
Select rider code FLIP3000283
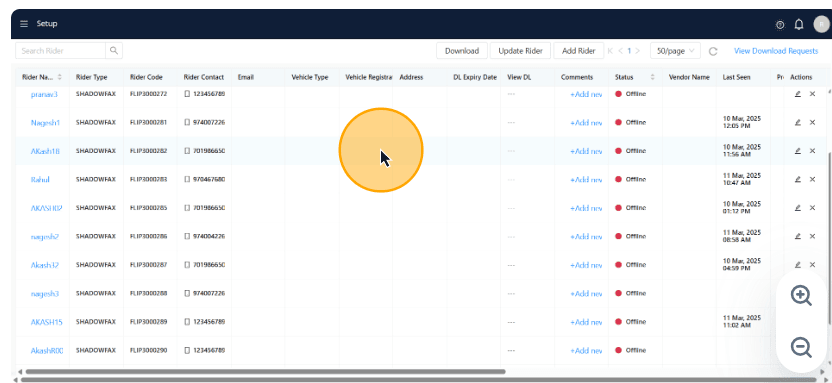(148, 179)
